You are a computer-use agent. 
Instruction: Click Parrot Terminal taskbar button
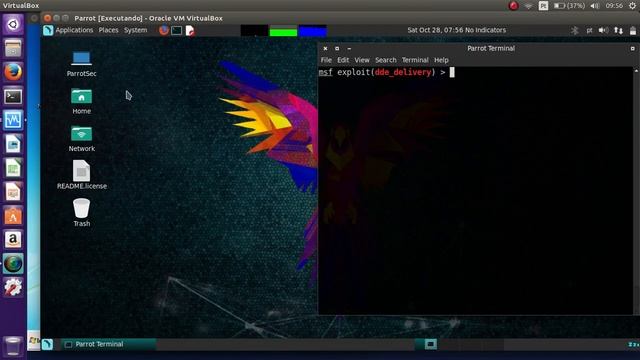109,344
